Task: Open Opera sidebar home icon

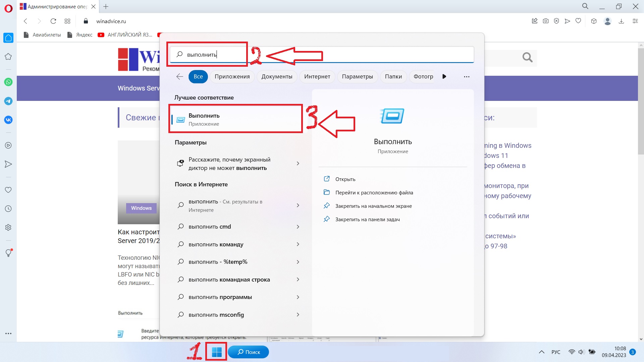Action: [8, 38]
